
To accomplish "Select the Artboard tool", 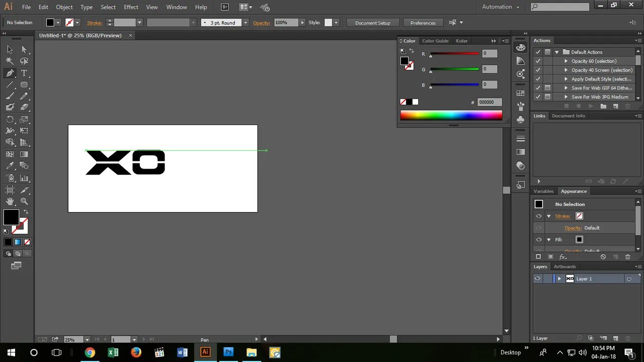I will pos(10,190).
